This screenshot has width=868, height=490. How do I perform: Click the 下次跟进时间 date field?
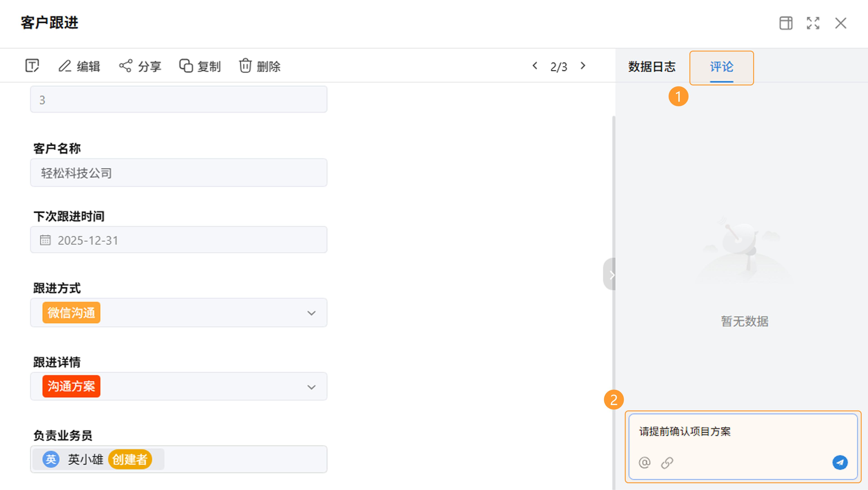click(x=179, y=240)
